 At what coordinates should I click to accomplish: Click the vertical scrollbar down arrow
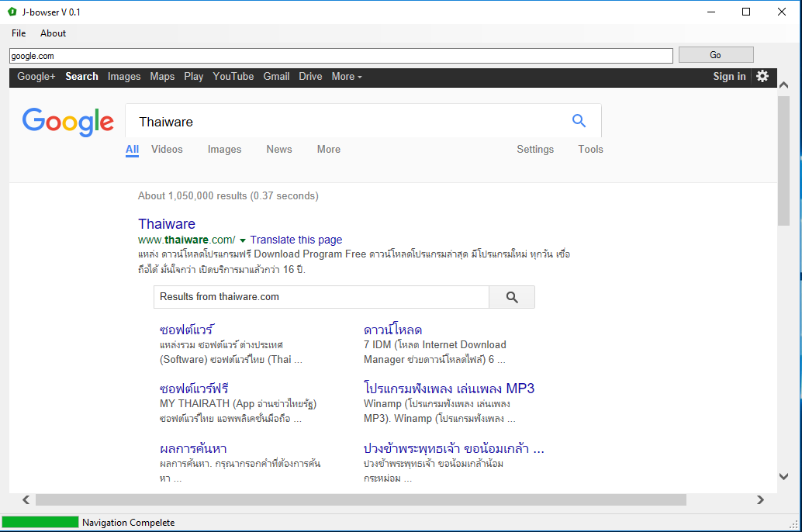coord(783,476)
